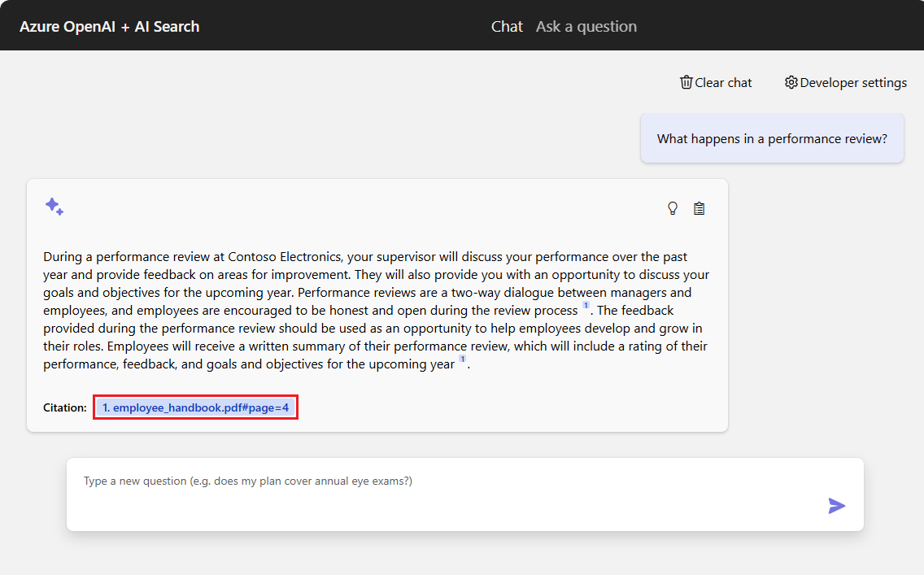
Task: Open supporting content clipboard icon
Action: [x=699, y=208]
